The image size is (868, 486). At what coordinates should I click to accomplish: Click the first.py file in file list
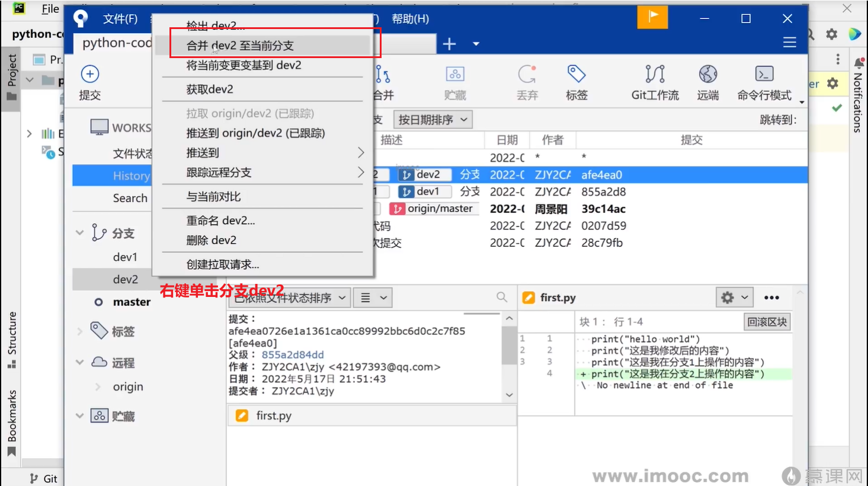(x=371, y=415)
